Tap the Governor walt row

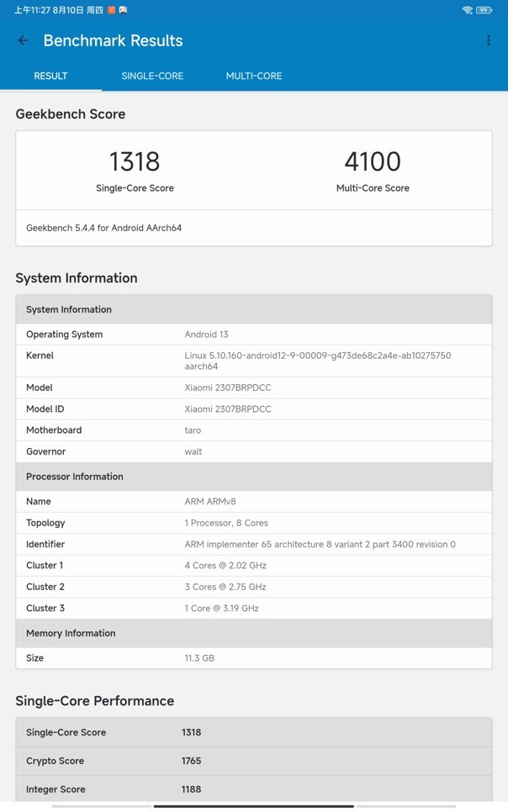tap(253, 451)
